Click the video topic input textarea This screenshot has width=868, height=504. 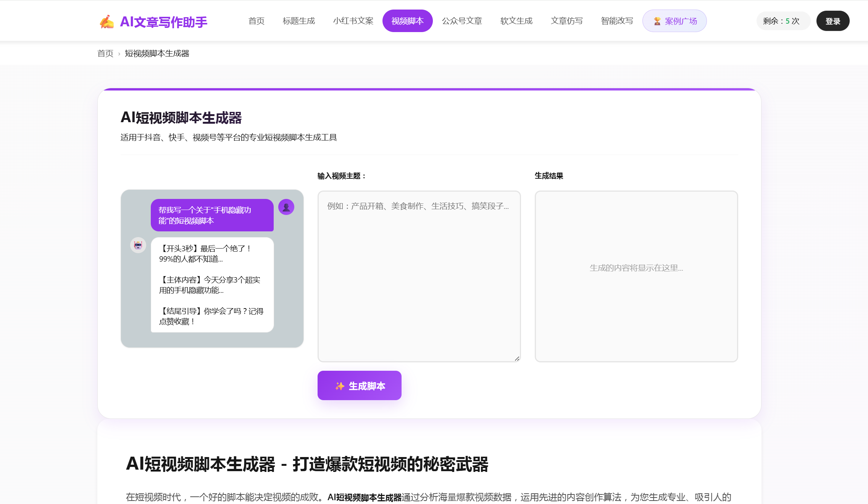point(419,275)
